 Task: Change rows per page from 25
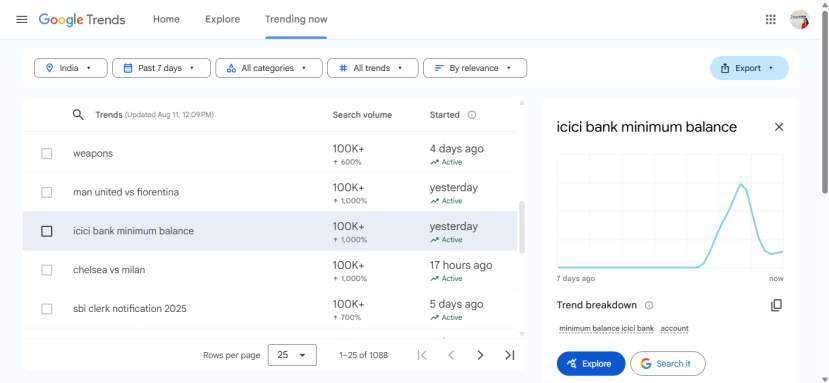(292, 355)
